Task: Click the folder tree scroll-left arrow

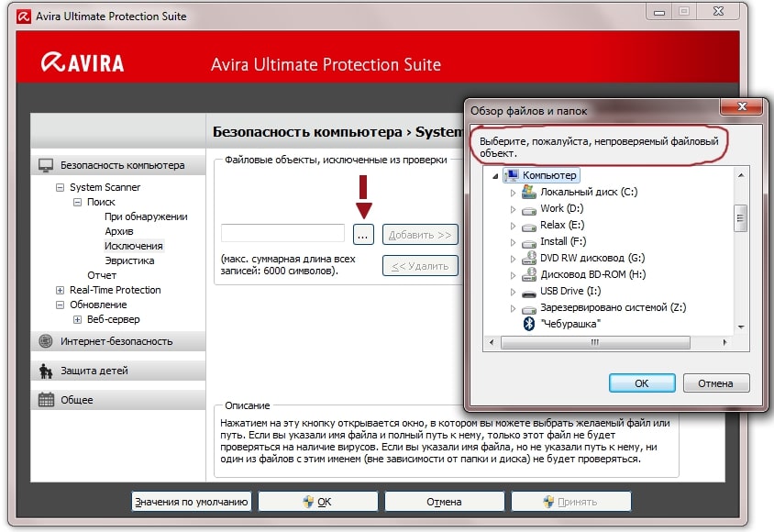Action: (492, 342)
